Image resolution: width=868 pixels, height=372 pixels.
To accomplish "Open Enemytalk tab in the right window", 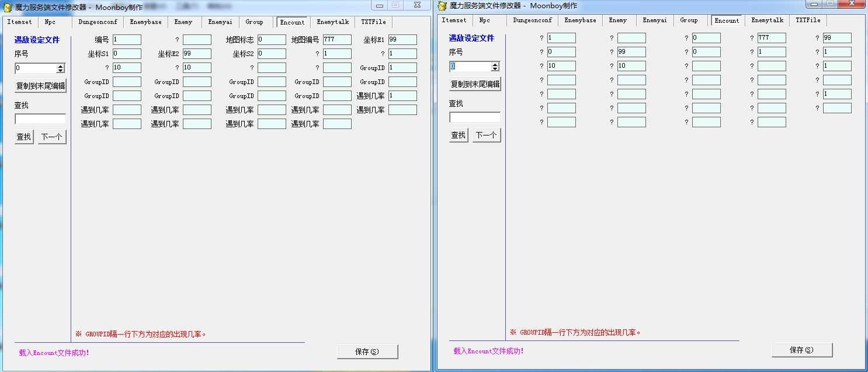I will click(x=768, y=20).
